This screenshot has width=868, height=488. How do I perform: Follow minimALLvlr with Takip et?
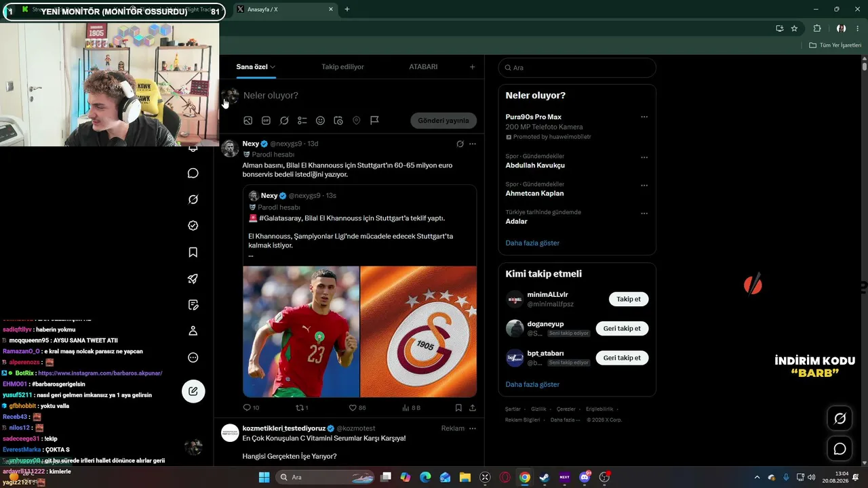click(x=629, y=299)
